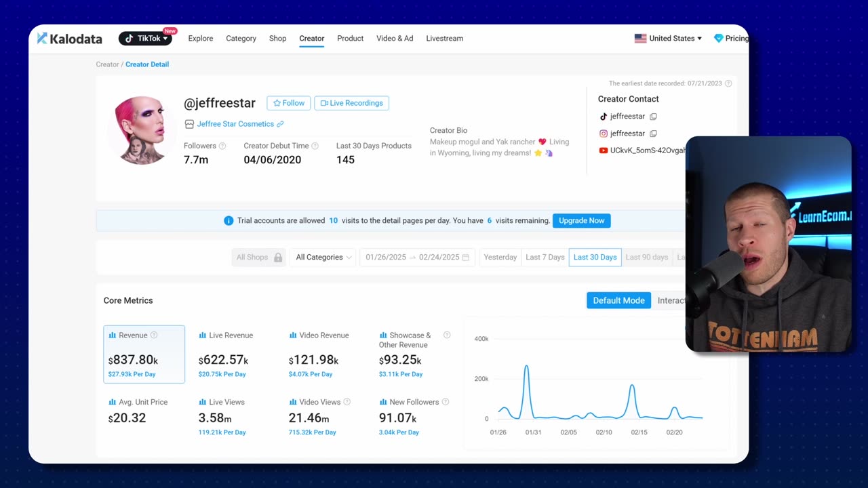The width and height of the screenshot is (868, 488).
Task: Click the Kalodata logo
Action: (69, 39)
